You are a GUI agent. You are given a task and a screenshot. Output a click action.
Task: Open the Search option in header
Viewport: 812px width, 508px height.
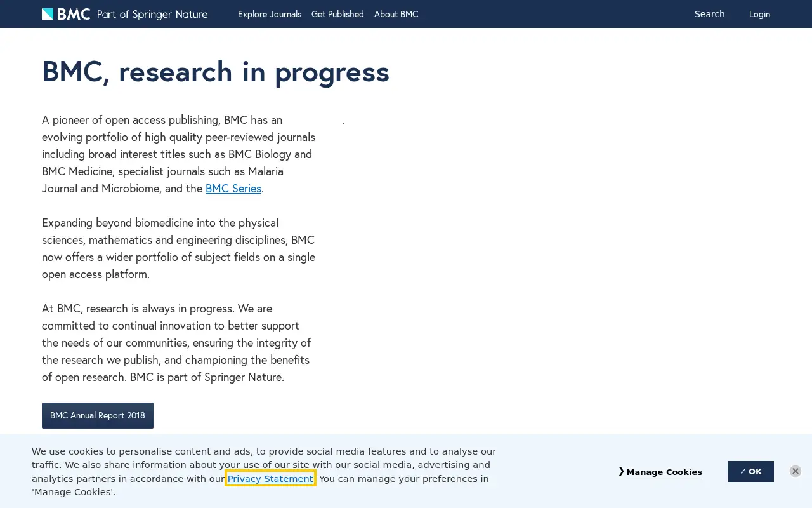click(709, 14)
